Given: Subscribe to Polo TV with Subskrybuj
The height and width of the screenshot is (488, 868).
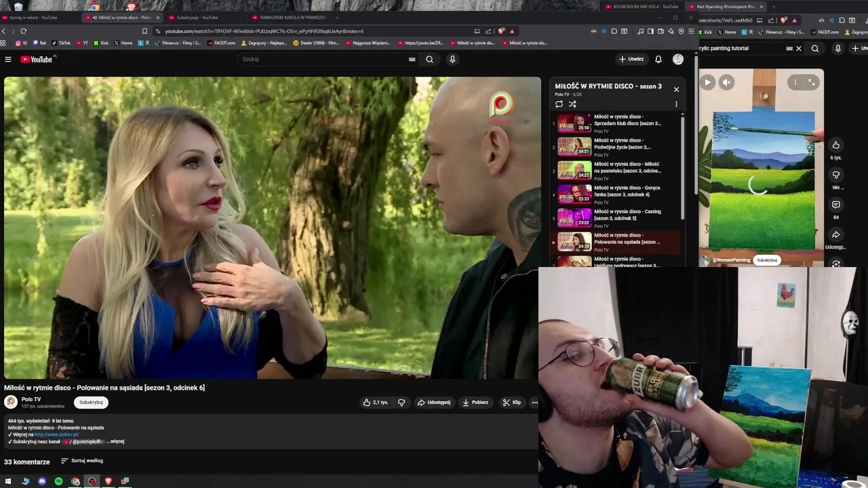Looking at the screenshot, I should click(x=91, y=403).
